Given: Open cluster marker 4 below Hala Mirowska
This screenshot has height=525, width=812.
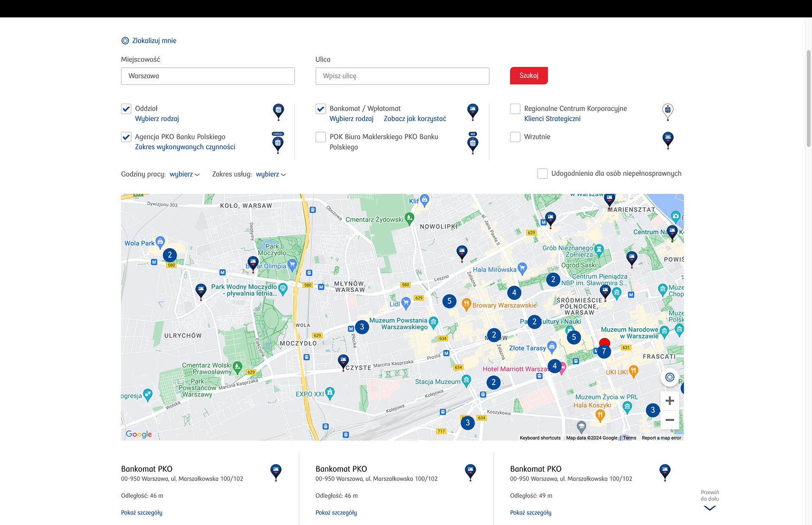Looking at the screenshot, I should (x=514, y=292).
